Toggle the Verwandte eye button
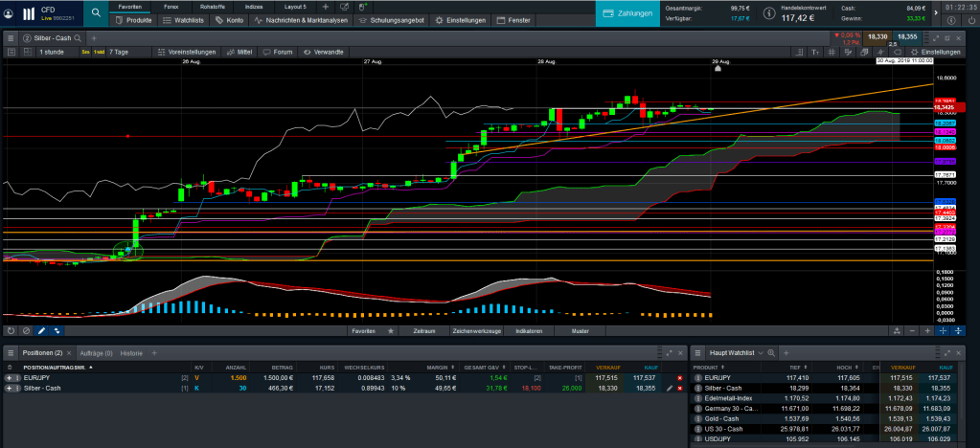Viewport: 980px width, 448px height. click(x=323, y=52)
